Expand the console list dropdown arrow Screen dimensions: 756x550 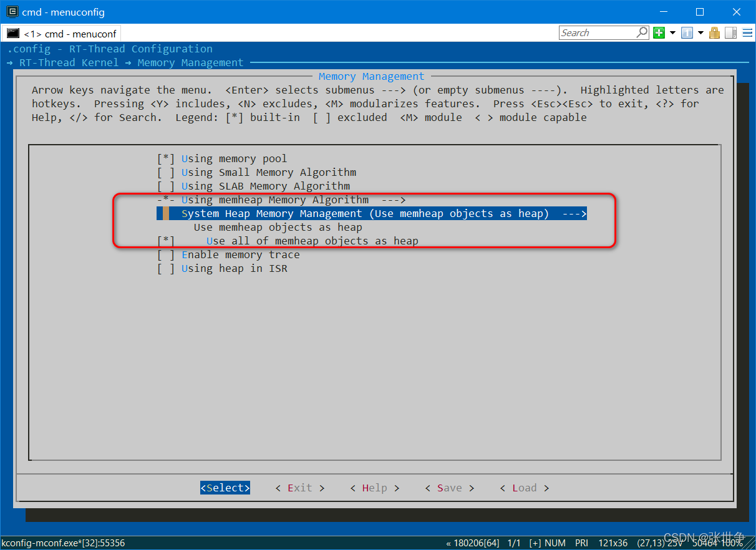coord(700,33)
